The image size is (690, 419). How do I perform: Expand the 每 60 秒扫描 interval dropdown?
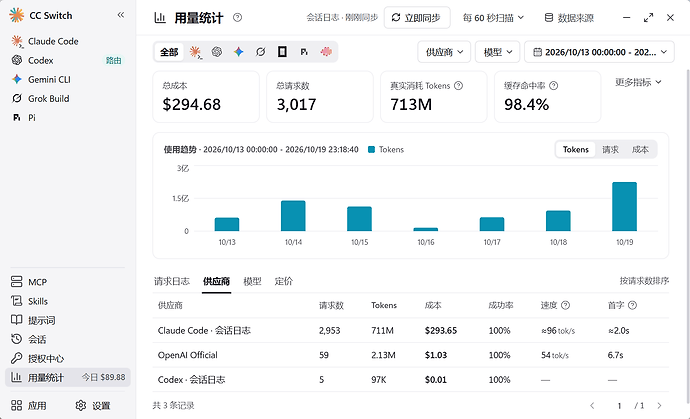pyautogui.click(x=493, y=18)
